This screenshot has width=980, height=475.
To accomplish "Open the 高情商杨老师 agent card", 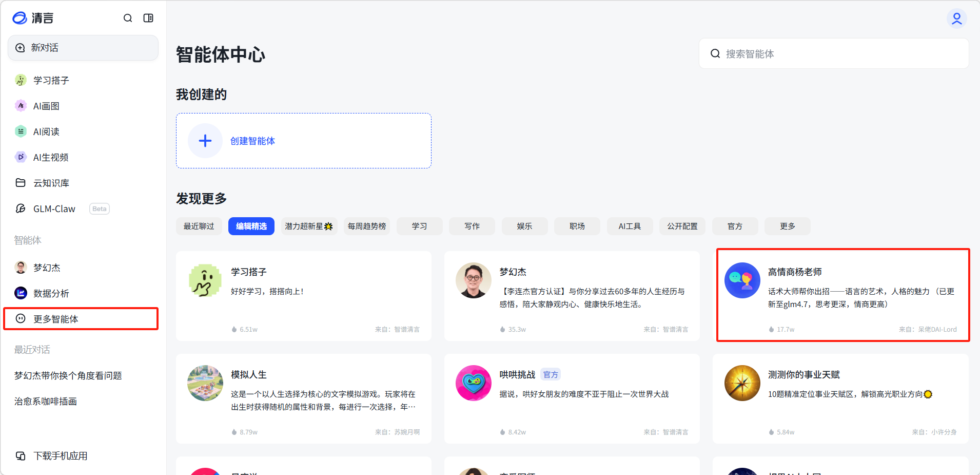I will click(842, 295).
